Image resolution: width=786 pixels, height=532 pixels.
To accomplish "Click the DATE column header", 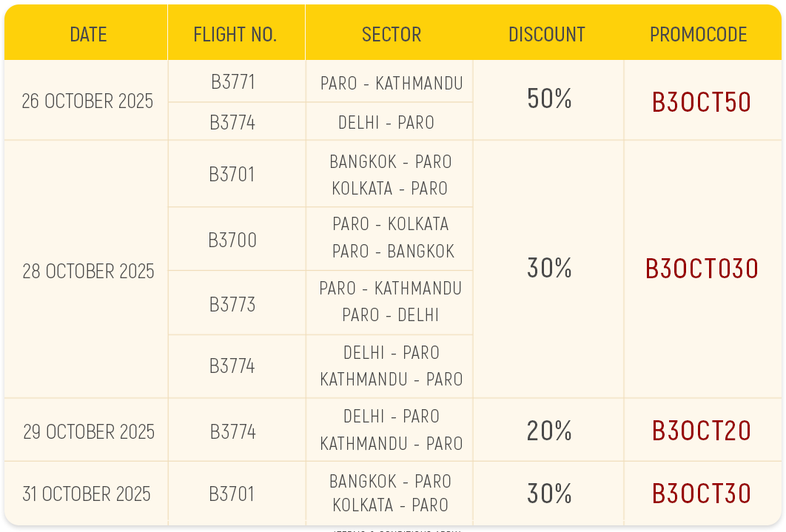I will tap(88, 34).
